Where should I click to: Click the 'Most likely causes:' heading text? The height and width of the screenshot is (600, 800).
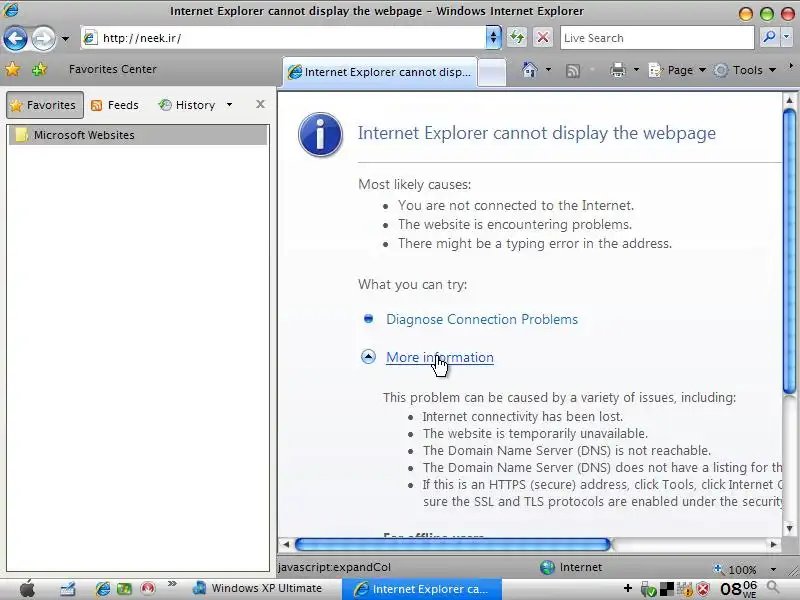tap(414, 184)
